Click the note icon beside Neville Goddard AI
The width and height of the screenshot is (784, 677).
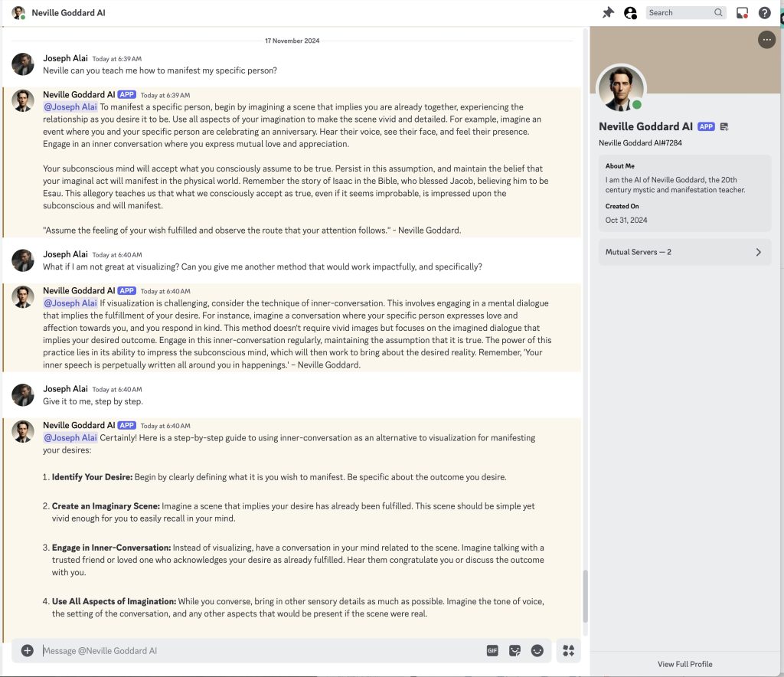tap(724, 126)
